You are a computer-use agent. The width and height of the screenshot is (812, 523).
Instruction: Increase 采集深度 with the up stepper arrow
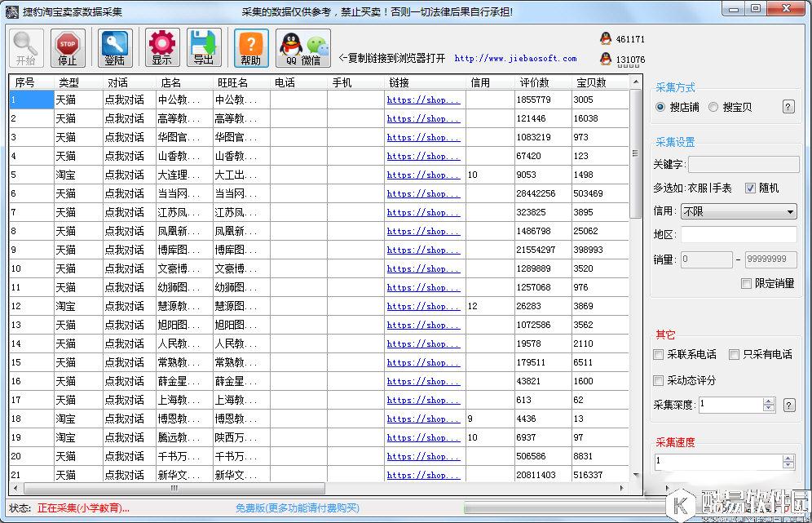click(x=769, y=401)
